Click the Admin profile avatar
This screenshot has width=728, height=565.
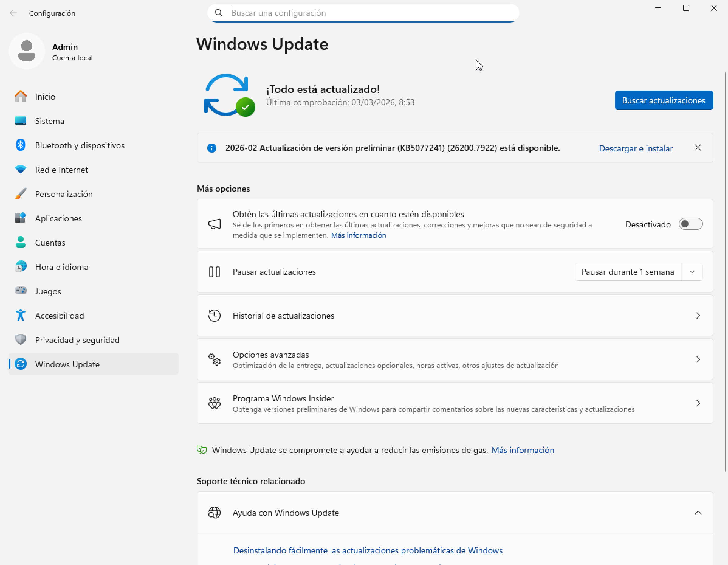click(27, 51)
